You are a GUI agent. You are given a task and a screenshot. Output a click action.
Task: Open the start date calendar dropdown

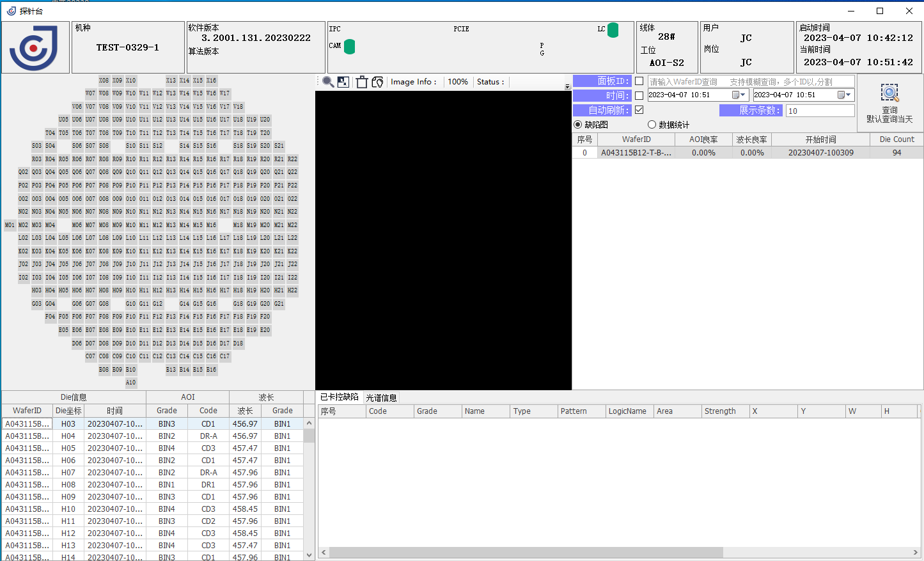coord(739,95)
